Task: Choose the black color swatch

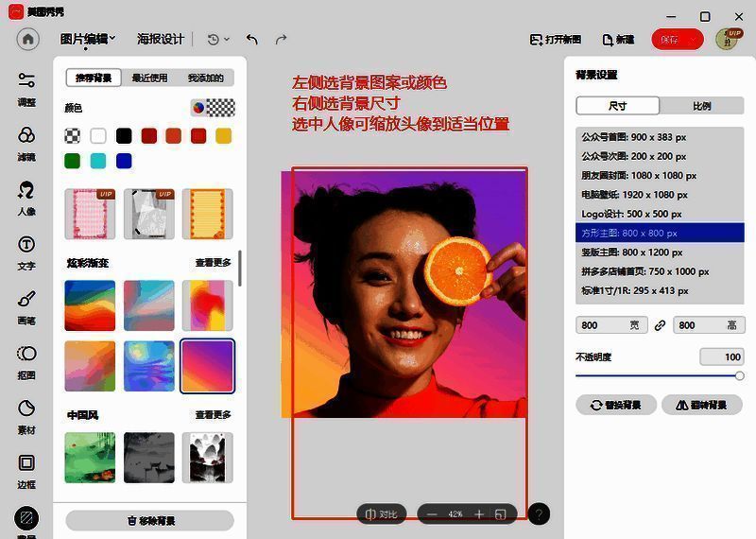Action: (x=124, y=135)
